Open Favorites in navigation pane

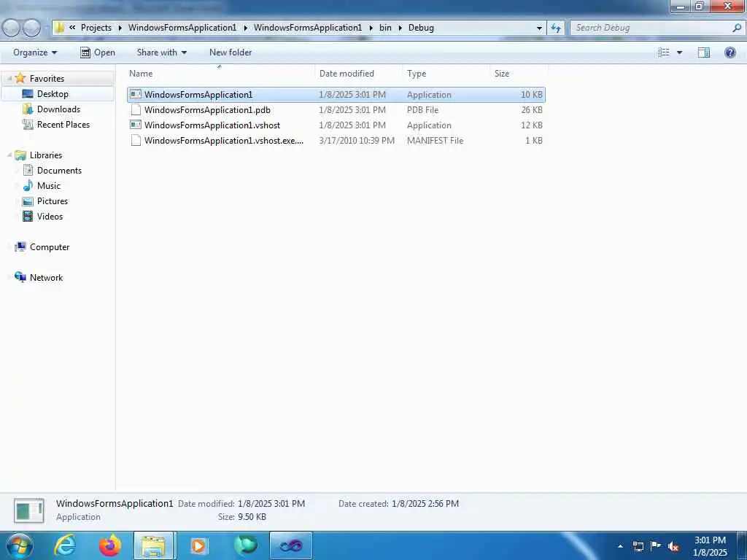pos(47,79)
